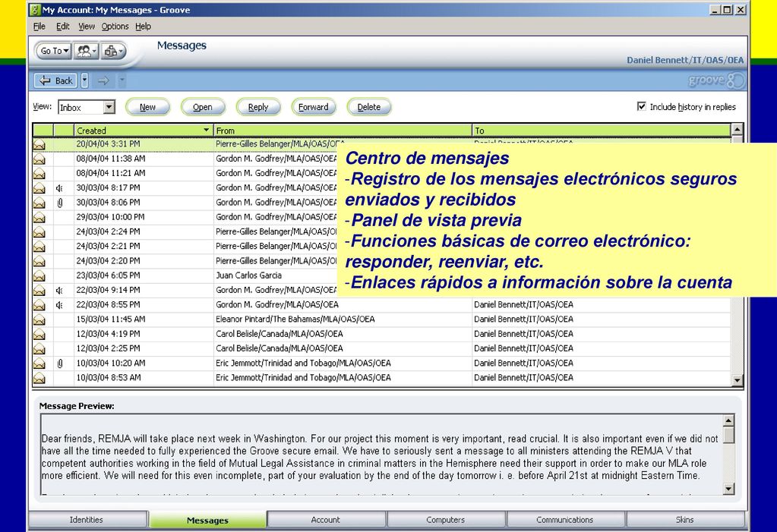777x532 pixels.
Task: Click the Reply button
Action: [258, 107]
